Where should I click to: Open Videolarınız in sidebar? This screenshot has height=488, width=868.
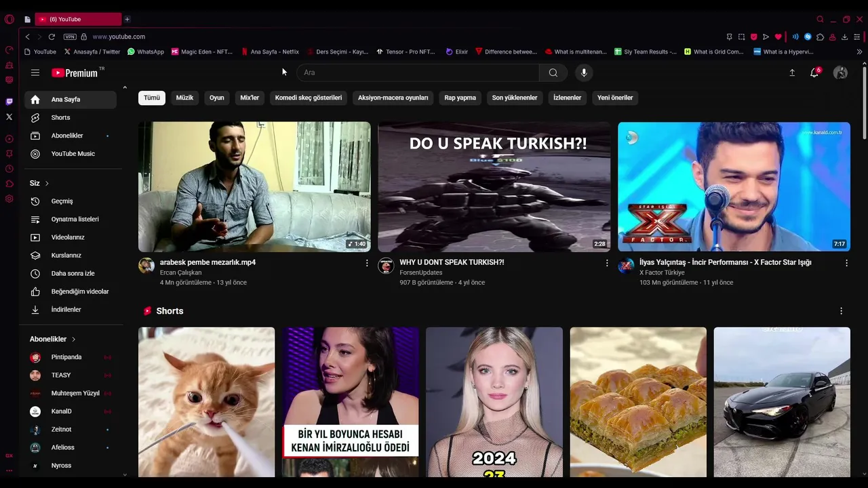71,237
